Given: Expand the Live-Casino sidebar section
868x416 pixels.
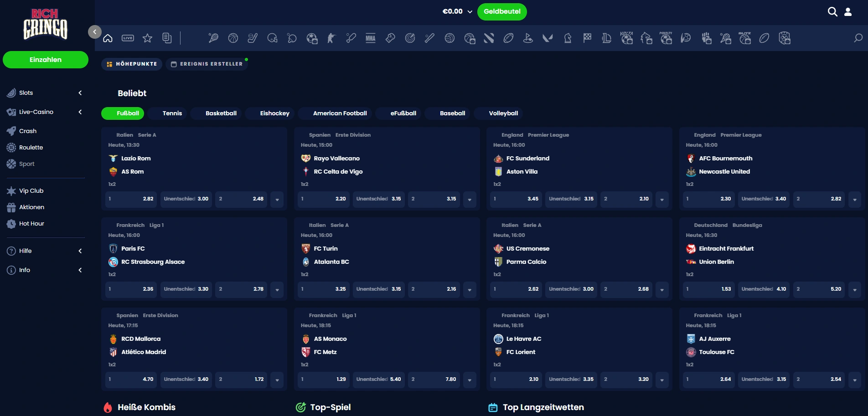Looking at the screenshot, I should coord(80,112).
